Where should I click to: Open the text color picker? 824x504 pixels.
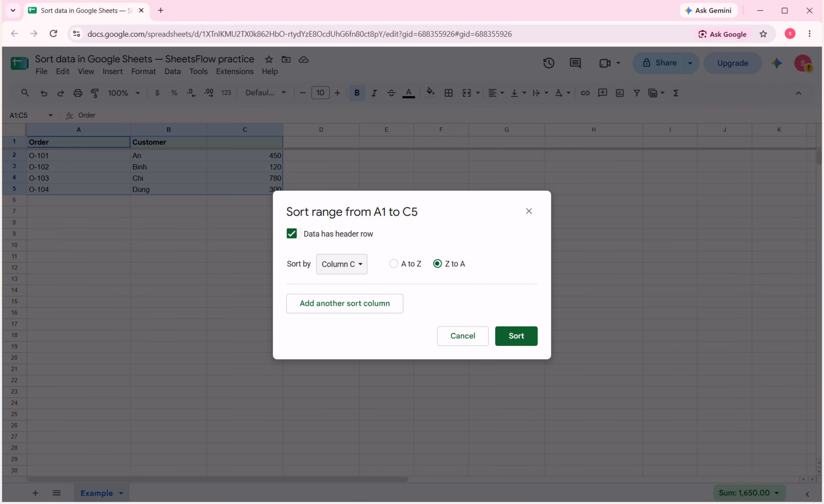(x=409, y=93)
